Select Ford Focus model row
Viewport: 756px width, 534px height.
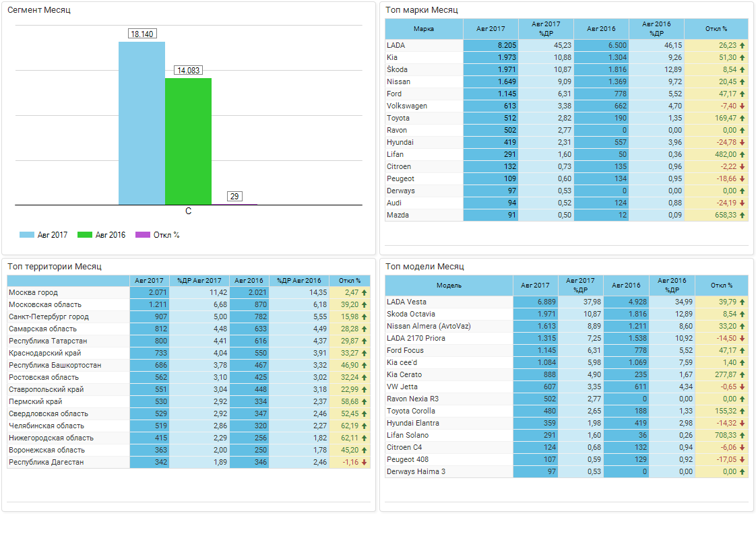point(567,350)
